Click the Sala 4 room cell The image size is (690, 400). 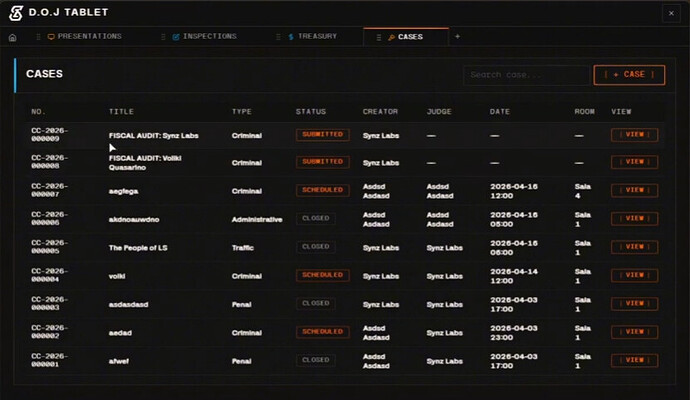582,191
